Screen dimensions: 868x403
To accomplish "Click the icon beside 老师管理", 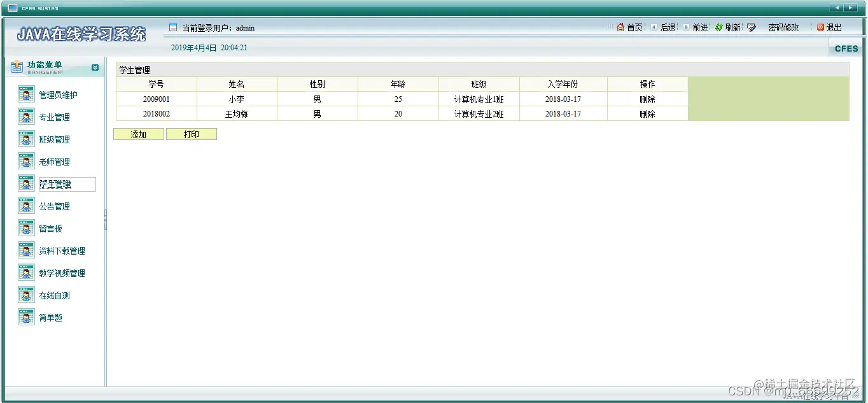I will (x=26, y=162).
